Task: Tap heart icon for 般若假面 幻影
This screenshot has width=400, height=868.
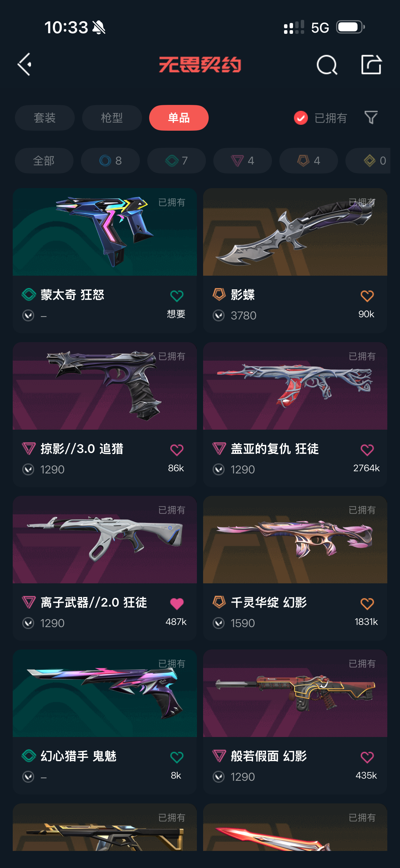Action: coord(367,757)
